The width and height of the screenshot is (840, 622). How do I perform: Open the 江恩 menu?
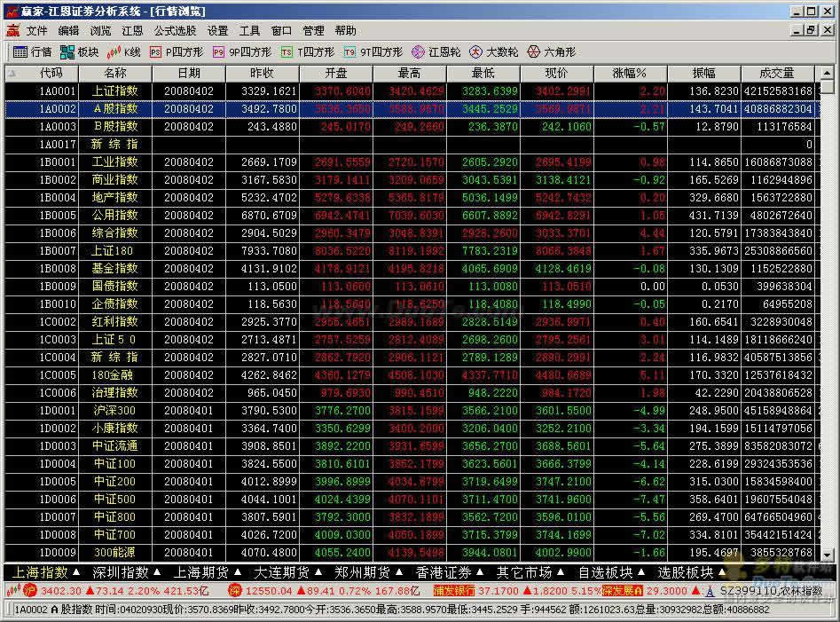pyautogui.click(x=132, y=30)
